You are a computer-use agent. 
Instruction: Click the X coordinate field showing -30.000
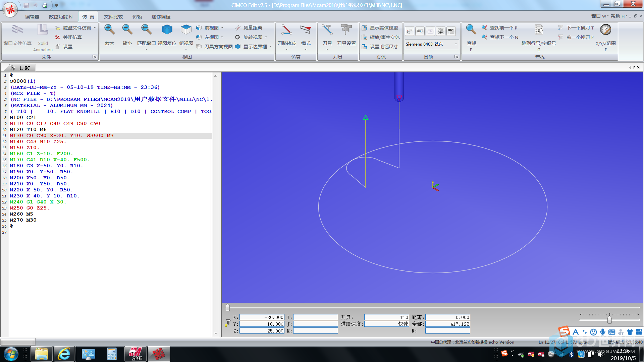[262, 317]
